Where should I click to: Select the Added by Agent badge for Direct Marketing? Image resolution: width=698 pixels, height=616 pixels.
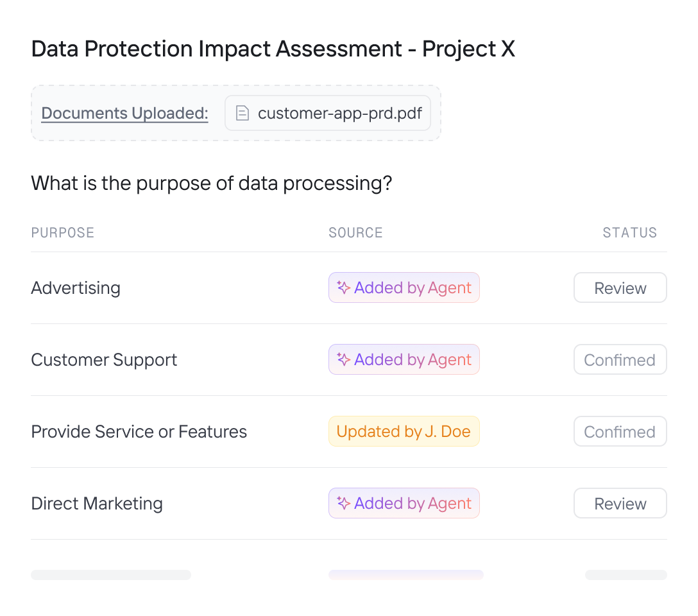[404, 504]
